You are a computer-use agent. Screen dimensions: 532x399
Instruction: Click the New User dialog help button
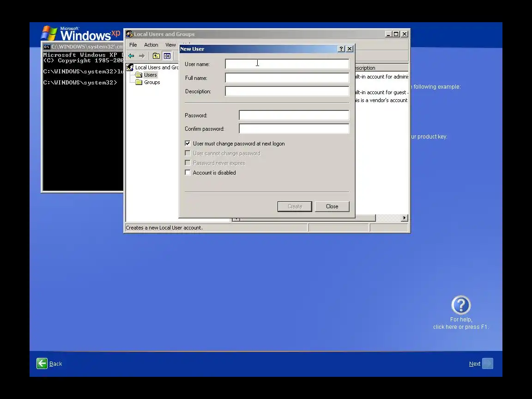click(342, 49)
